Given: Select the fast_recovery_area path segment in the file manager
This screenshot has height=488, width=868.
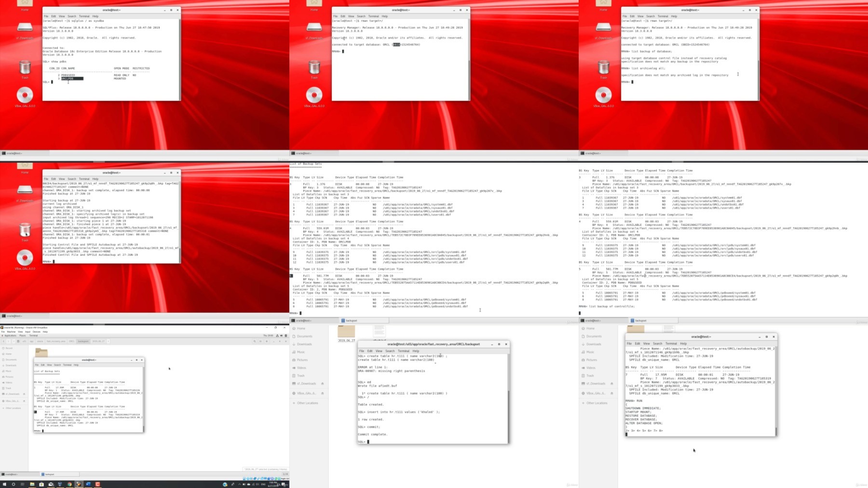Looking at the screenshot, I should 56,341.
